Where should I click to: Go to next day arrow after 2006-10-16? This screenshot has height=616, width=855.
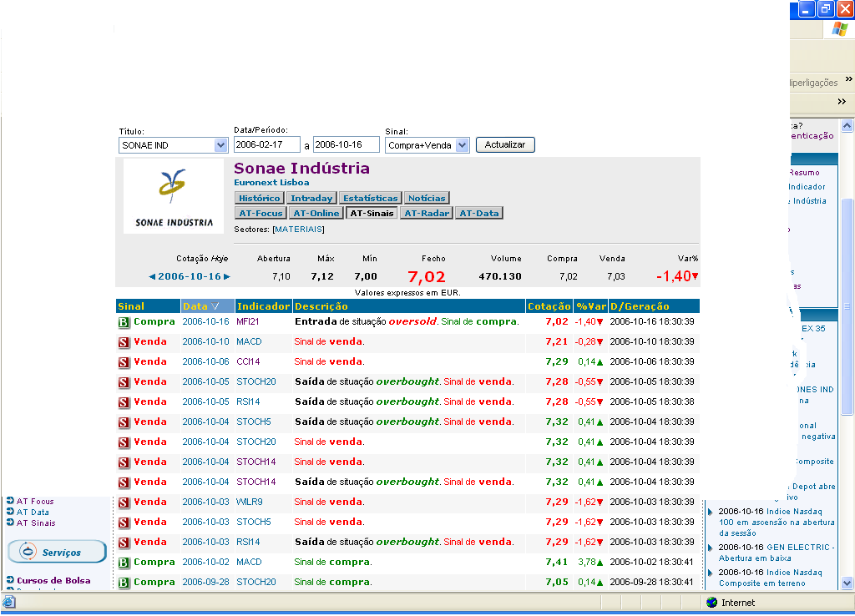[227, 277]
